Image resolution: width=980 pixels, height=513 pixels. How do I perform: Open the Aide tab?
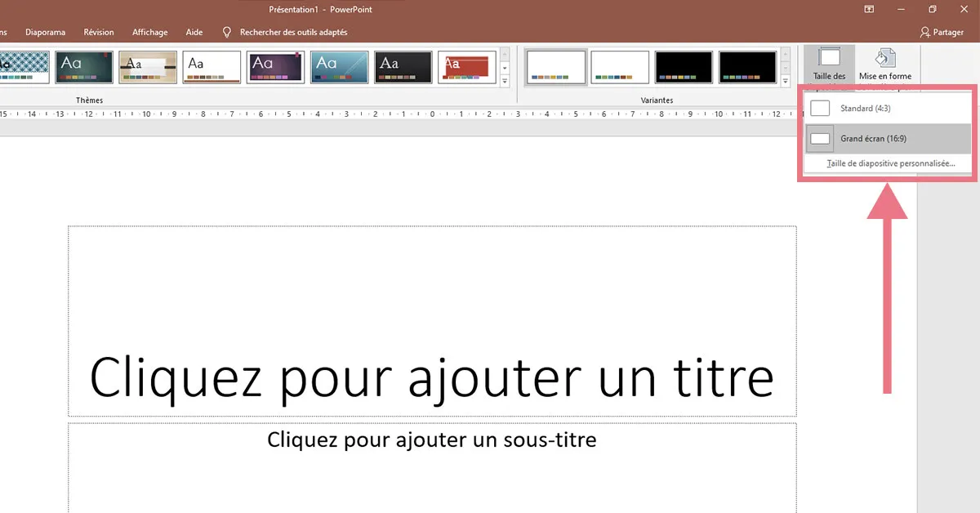[x=194, y=33]
